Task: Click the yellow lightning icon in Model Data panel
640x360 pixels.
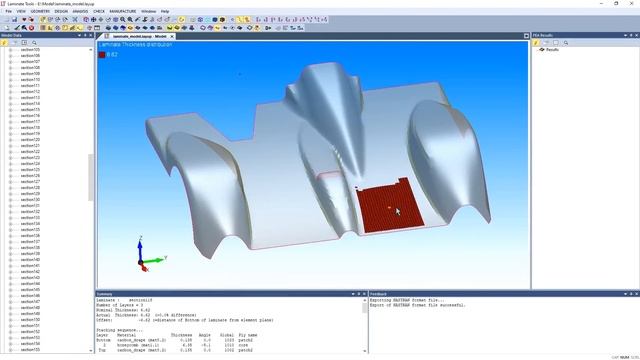Action: (4, 42)
